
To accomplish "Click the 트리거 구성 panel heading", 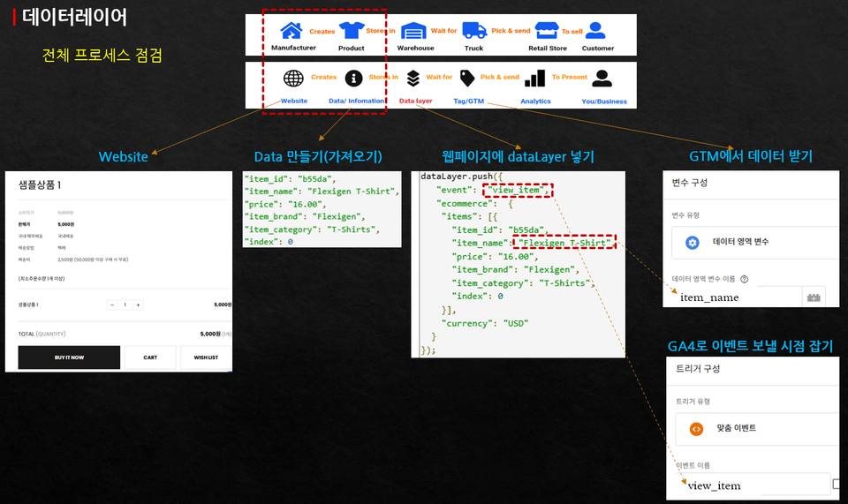I will point(698,368).
